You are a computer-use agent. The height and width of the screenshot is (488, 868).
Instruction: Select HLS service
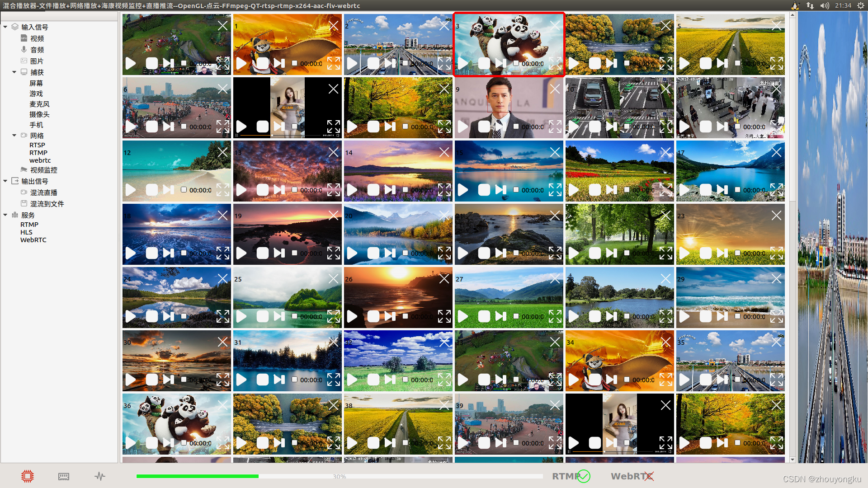click(x=26, y=232)
